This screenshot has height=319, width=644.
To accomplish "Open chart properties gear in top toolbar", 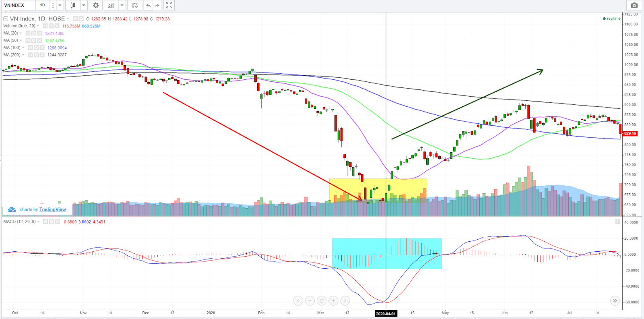I will point(96,5).
